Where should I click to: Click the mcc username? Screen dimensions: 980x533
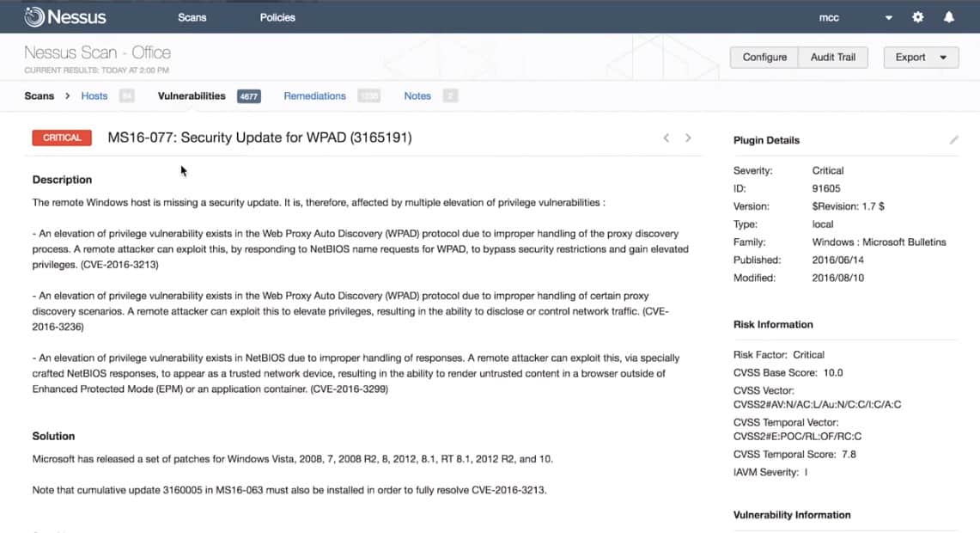[x=829, y=17]
